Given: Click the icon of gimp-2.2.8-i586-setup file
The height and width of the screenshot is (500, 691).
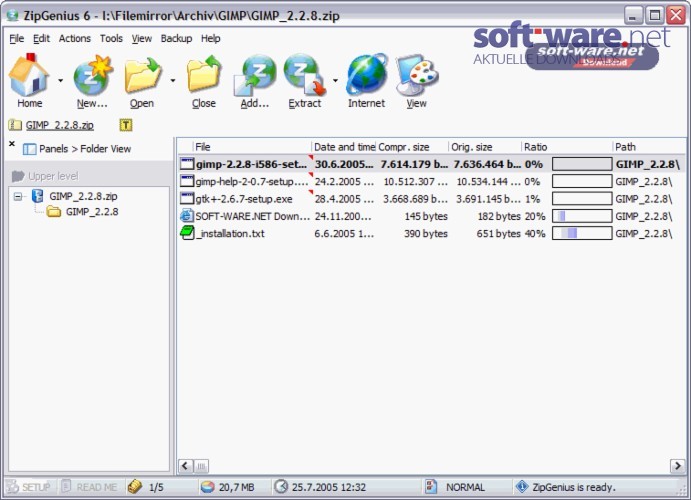Looking at the screenshot, I should [x=187, y=164].
